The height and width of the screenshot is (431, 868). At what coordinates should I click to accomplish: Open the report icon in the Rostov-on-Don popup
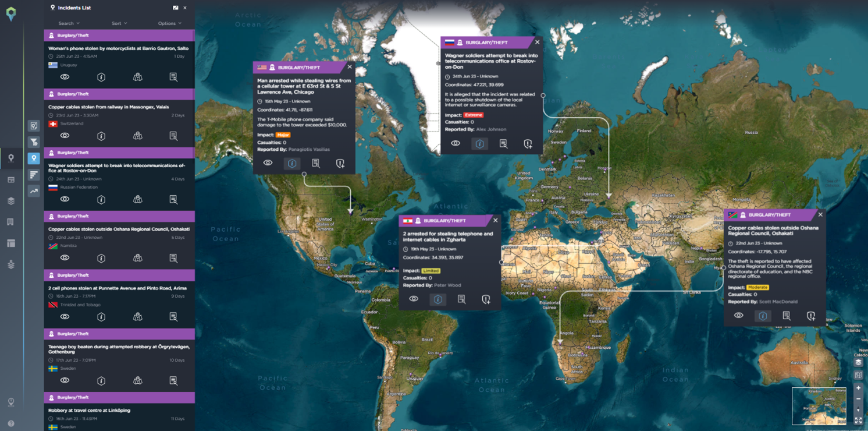click(503, 144)
